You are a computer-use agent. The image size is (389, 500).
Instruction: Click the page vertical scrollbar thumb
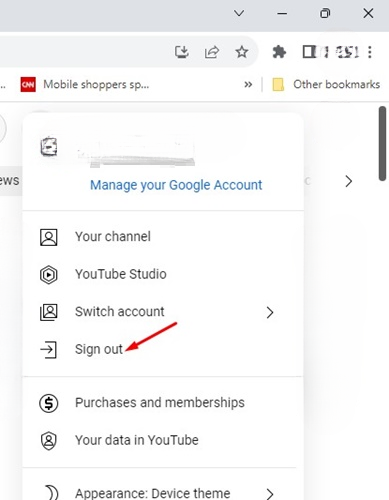(382, 144)
